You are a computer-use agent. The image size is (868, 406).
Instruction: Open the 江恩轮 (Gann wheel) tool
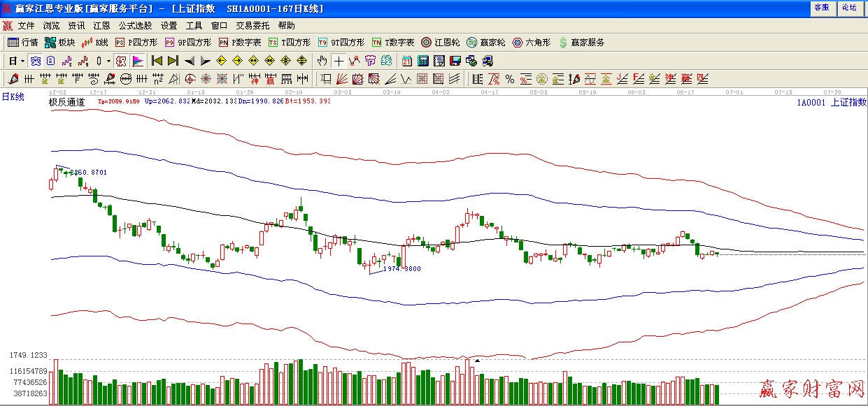pyautogui.click(x=440, y=43)
